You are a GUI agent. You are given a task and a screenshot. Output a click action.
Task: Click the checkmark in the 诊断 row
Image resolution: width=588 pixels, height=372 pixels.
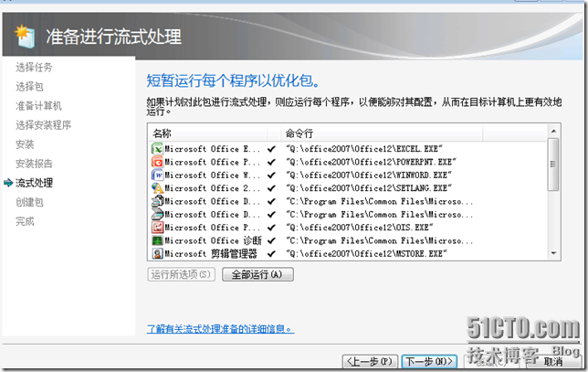tap(271, 241)
